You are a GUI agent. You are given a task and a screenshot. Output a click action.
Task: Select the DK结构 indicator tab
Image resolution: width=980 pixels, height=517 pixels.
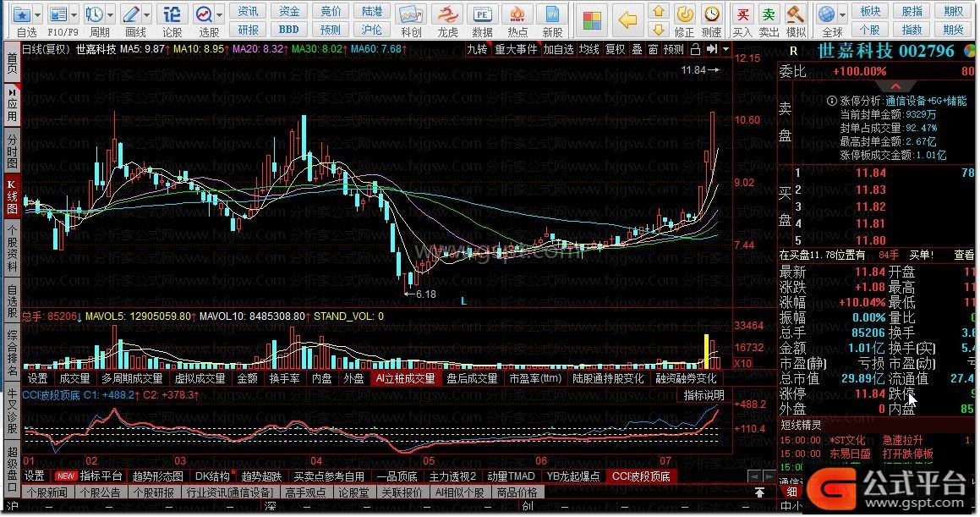212,476
